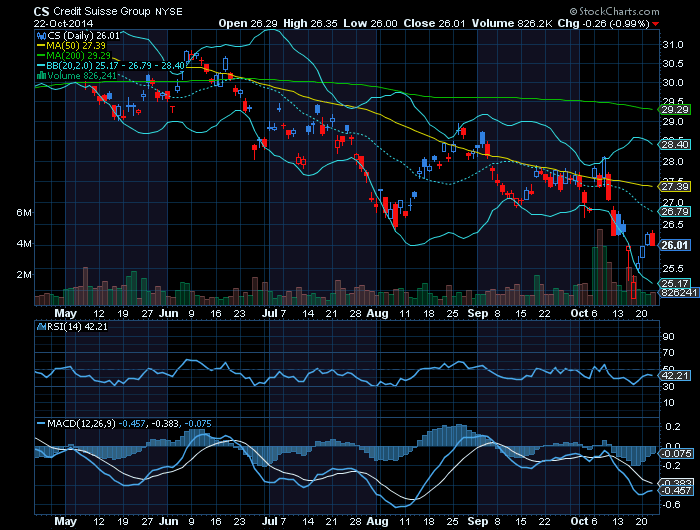Click the 10 level on the RSI axis
Image resolution: width=700 pixels, height=530 pixels.
coord(668,403)
